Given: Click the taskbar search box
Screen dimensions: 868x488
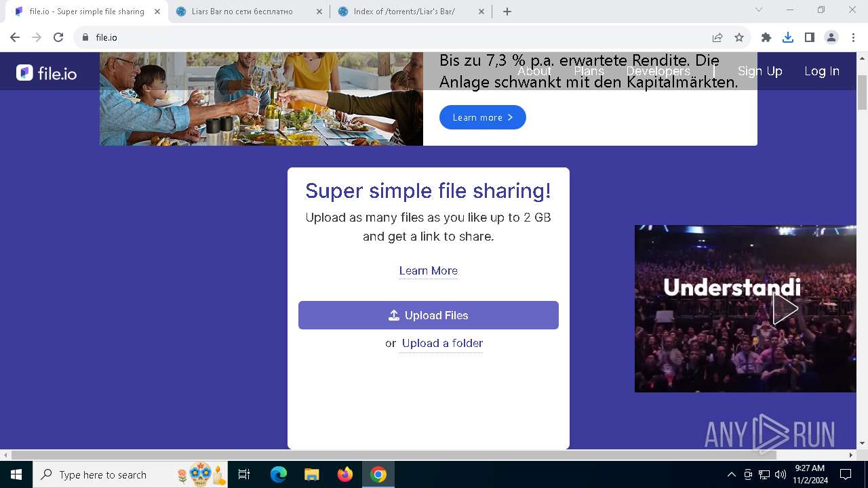Looking at the screenshot, I should (131, 474).
